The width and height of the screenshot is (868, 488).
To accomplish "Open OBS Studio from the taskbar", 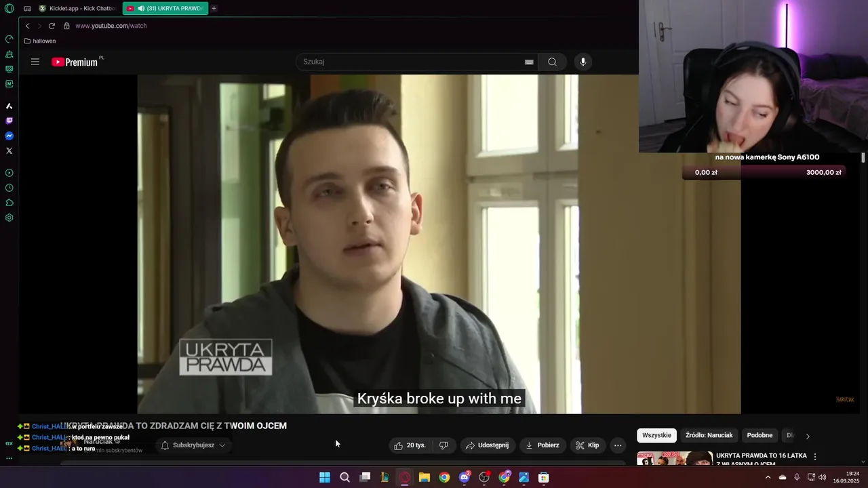I will pyautogui.click(x=484, y=477).
